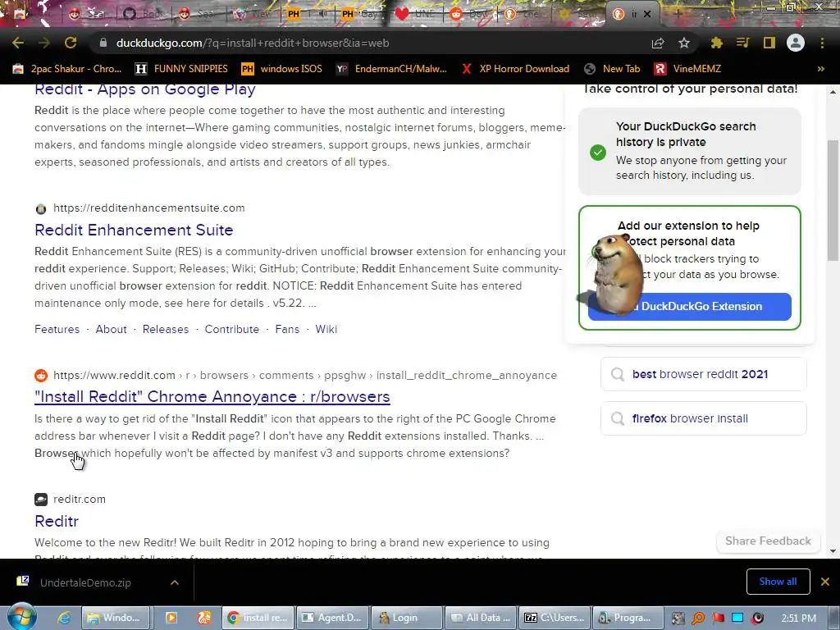Image resolution: width=840 pixels, height=630 pixels.
Task: Expand the UndertaleDemo.zip download options chevron
Action: (x=175, y=582)
